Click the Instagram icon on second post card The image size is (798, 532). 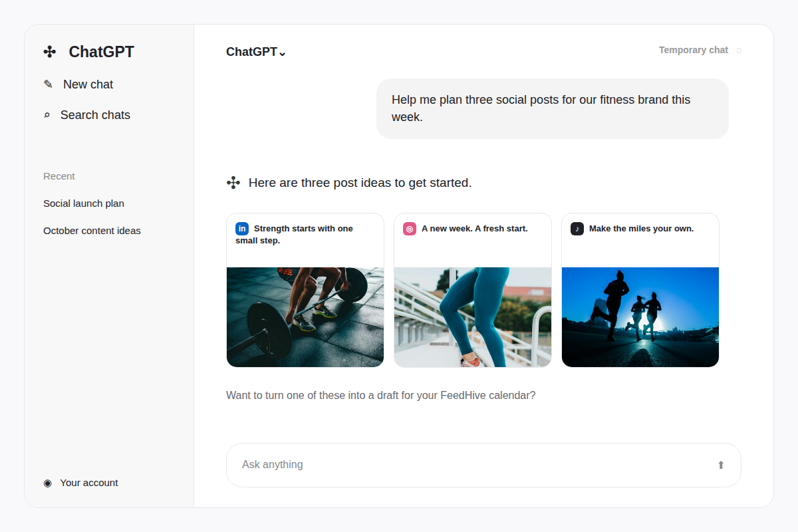pos(410,229)
